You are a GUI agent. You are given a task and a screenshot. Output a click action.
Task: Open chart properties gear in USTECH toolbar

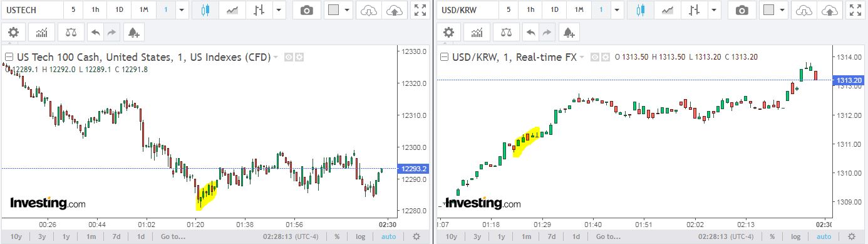[14, 33]
